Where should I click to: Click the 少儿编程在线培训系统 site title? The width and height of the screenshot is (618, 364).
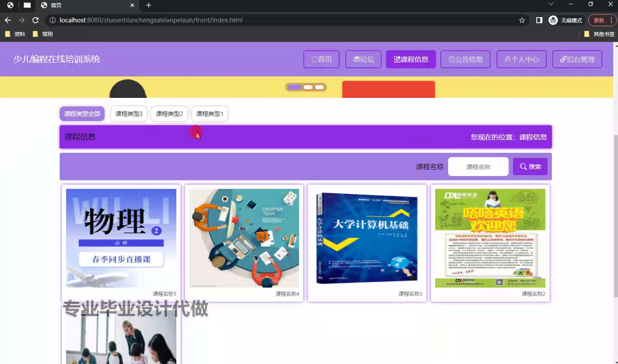[57, 59]
